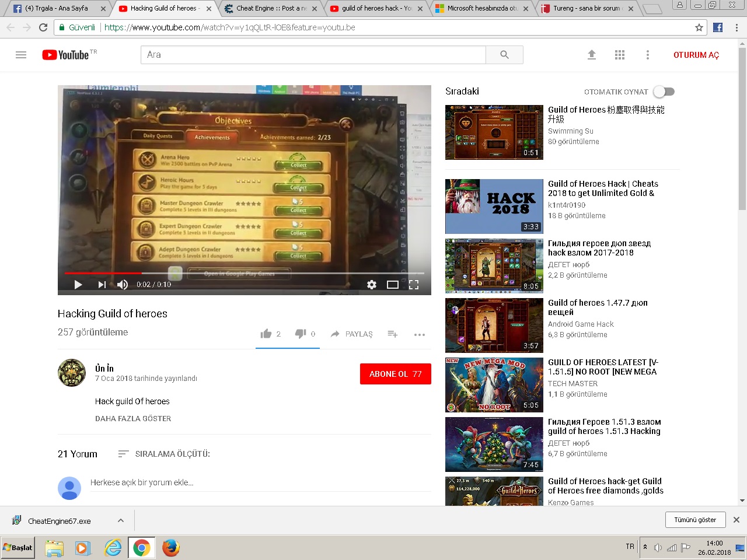Open the YouTube guide hamburger menu
This screenshot has width=747, height=560.
21,55
